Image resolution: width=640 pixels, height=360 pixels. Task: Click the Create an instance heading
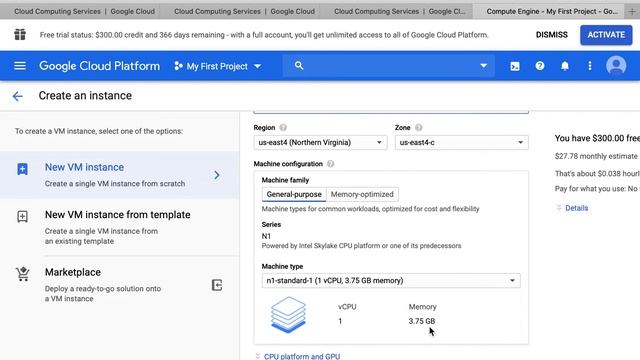coord(85,96)
